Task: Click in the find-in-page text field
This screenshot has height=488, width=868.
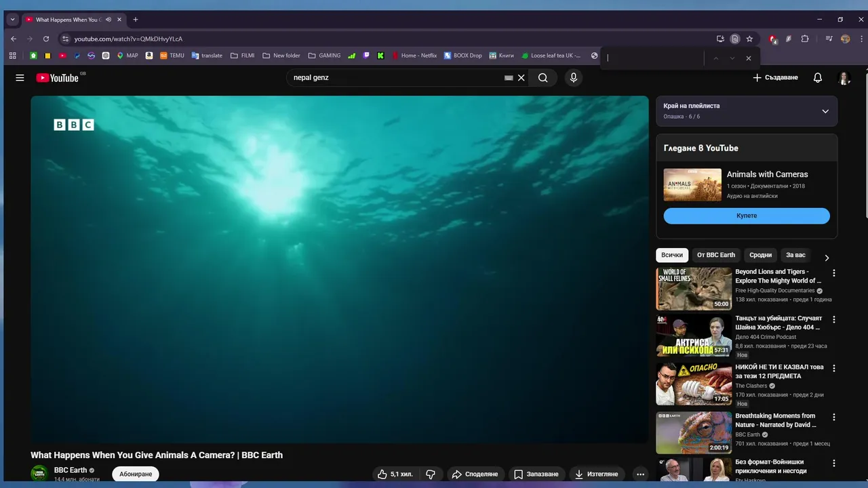Action: (x=652, y=58)
